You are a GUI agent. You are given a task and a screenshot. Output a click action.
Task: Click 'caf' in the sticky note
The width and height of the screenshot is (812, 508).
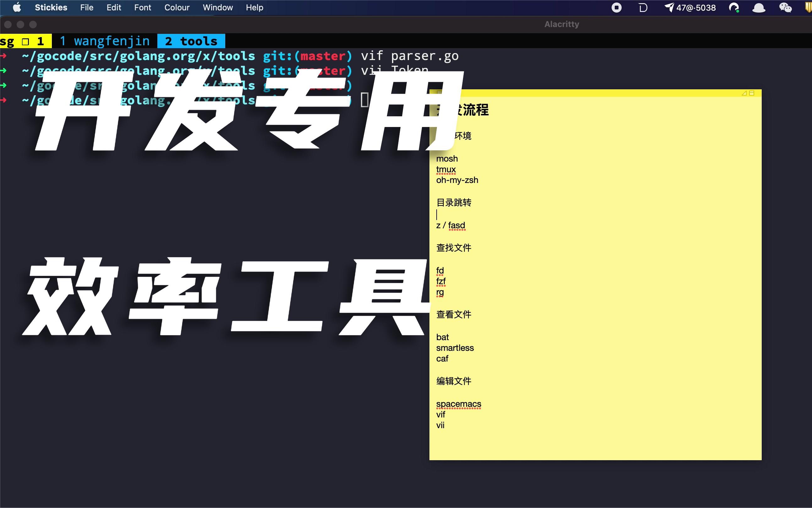pos(442,358)
